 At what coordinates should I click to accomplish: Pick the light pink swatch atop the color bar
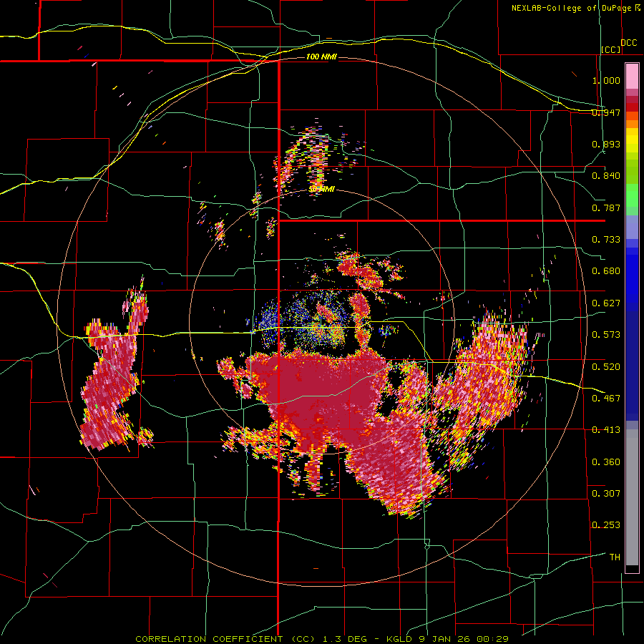tap(632, 77)
